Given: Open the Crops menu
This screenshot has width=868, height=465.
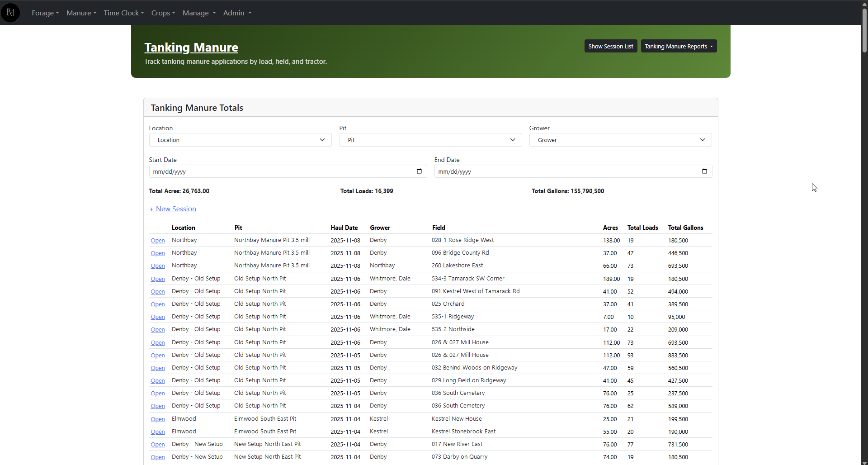Looking at the screenshot, I should point(163,13).
